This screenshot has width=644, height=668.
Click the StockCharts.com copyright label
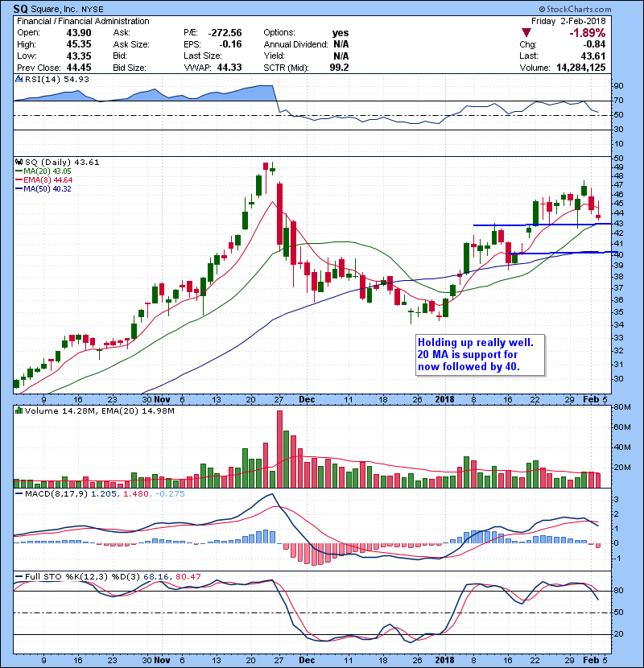click(x=575, y=9)
